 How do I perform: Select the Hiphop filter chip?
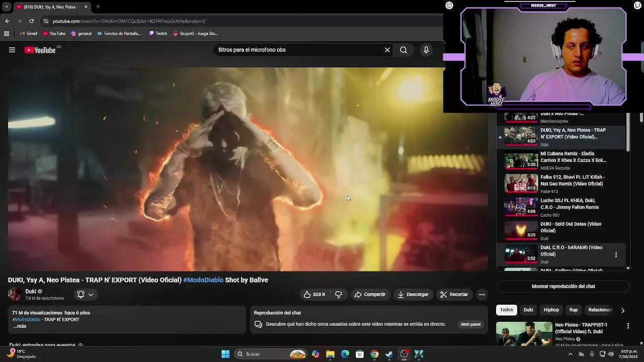[551, 310]
